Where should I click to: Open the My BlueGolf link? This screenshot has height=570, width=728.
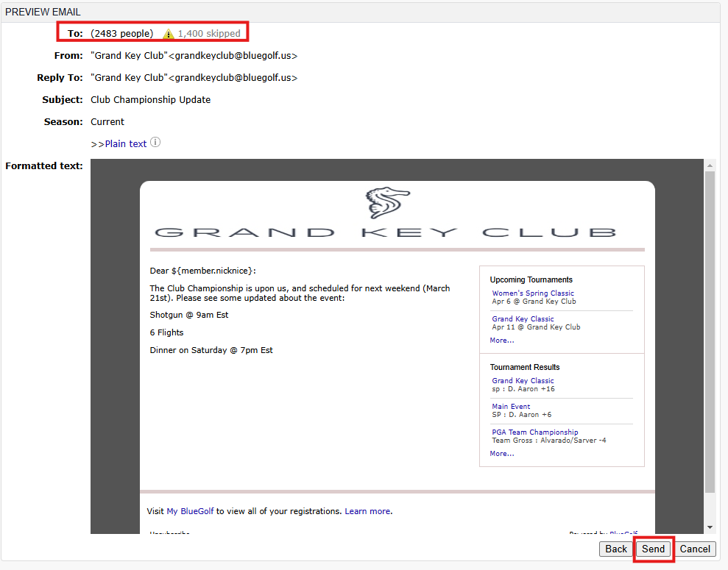pyautogui.click(x=190, y=511)
